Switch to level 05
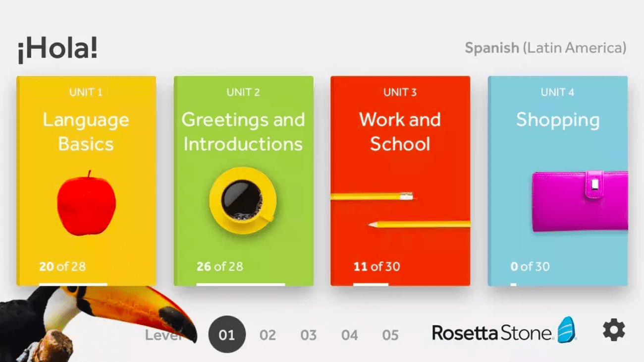Image resolution: width=644 pixels, height=362 pixels. (390, 335)
